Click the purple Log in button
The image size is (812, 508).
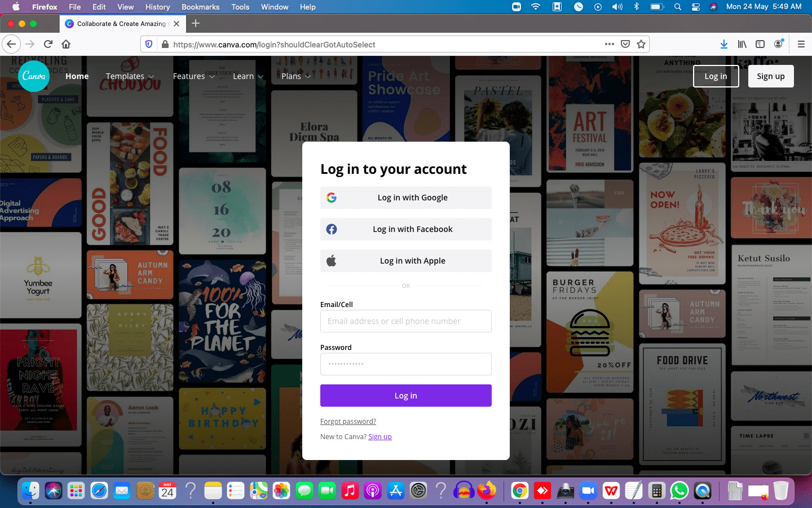(405, 396)
